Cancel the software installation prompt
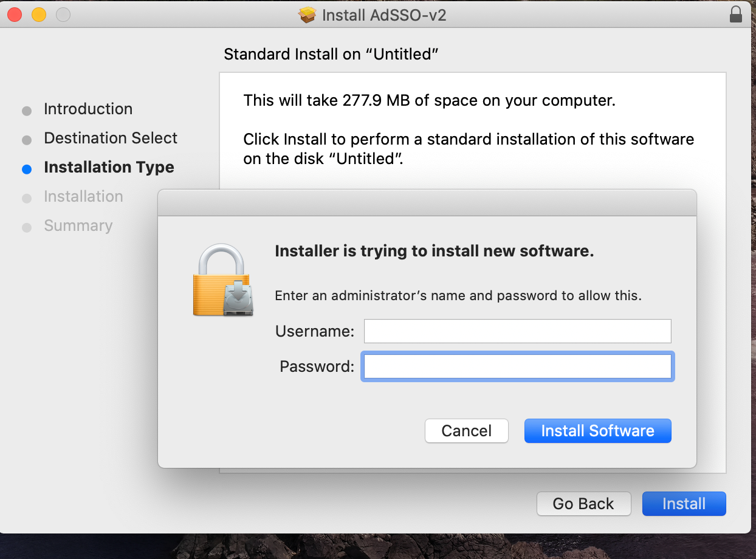The width and height of the screenshot is (756, 559). [x=466, y=431]
